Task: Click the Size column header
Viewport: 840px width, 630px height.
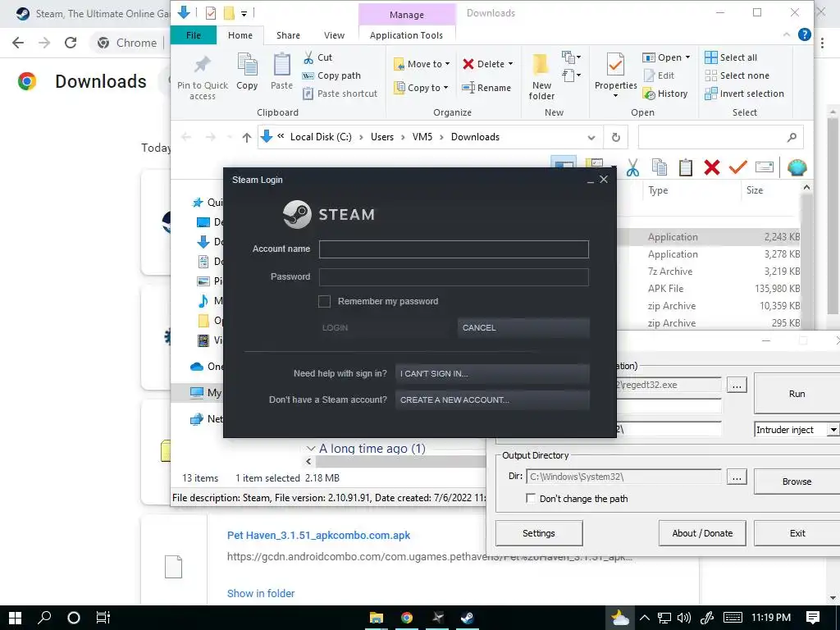Action: [755, 190]
